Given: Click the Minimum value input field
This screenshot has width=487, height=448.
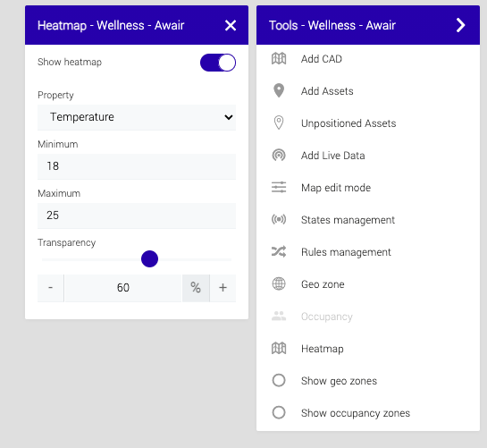Looking at the screenshot, I should coord(137,166).
